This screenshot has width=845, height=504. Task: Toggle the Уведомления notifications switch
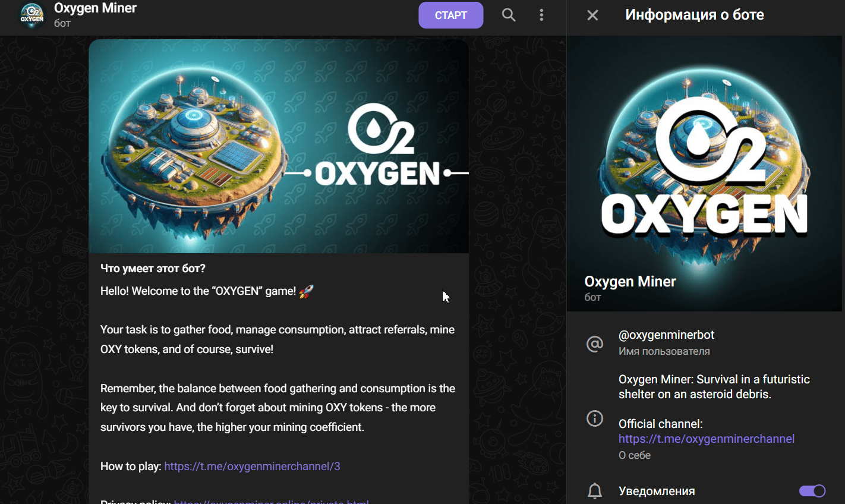812,491
